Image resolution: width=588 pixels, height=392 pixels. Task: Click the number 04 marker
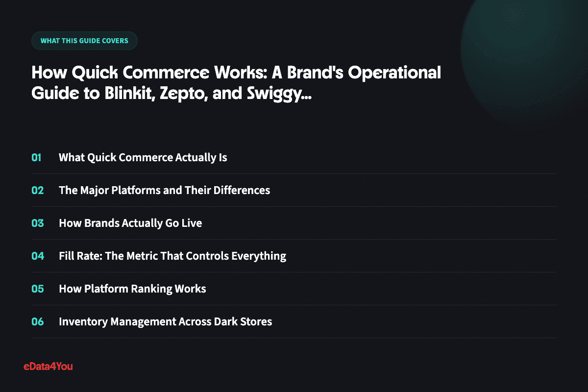click(38, 256)
